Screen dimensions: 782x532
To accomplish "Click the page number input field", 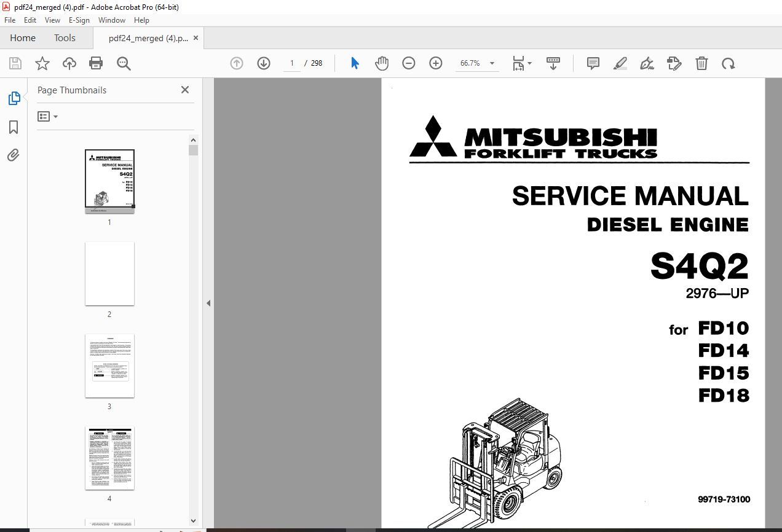I will click(291, 63).
